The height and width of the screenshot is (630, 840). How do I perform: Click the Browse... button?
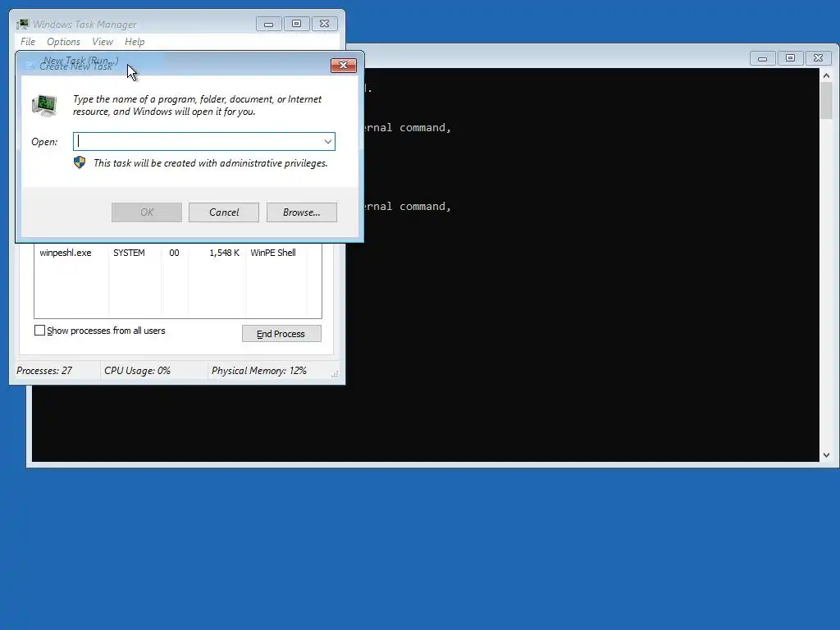click(x=302, y=212)
